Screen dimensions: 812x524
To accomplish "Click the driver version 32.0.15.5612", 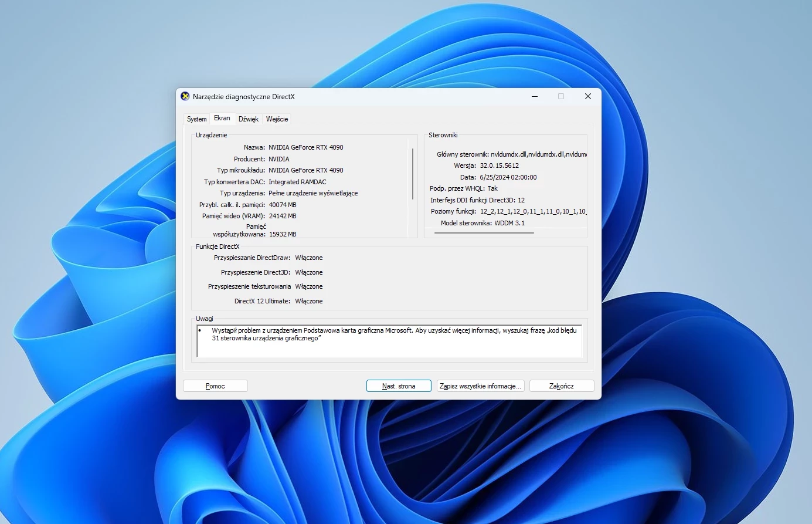I will coord(500,165).
